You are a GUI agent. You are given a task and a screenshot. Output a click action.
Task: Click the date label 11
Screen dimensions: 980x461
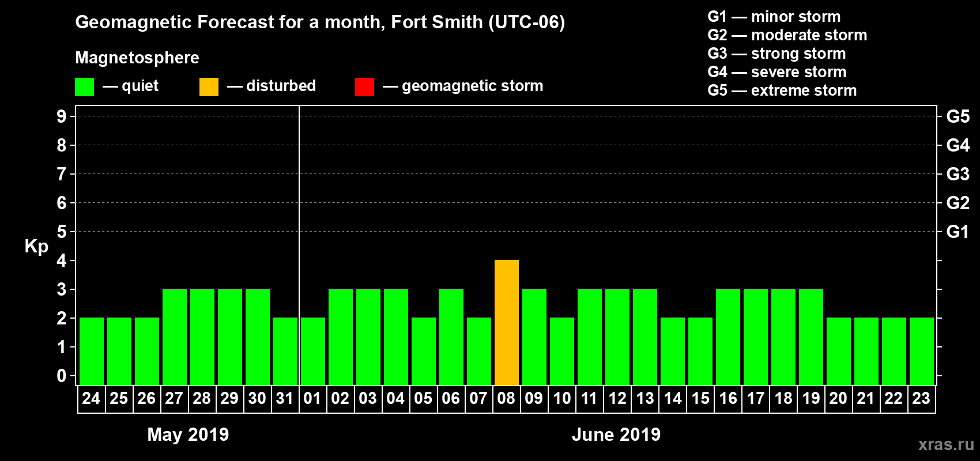(x=589, y=398)
